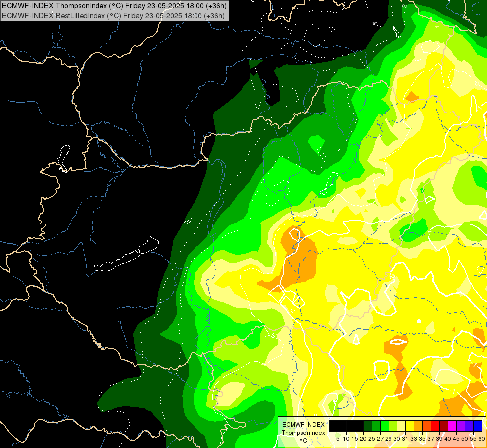Click the legend tick label 31
487x448 pixels.
coord(405,439)
